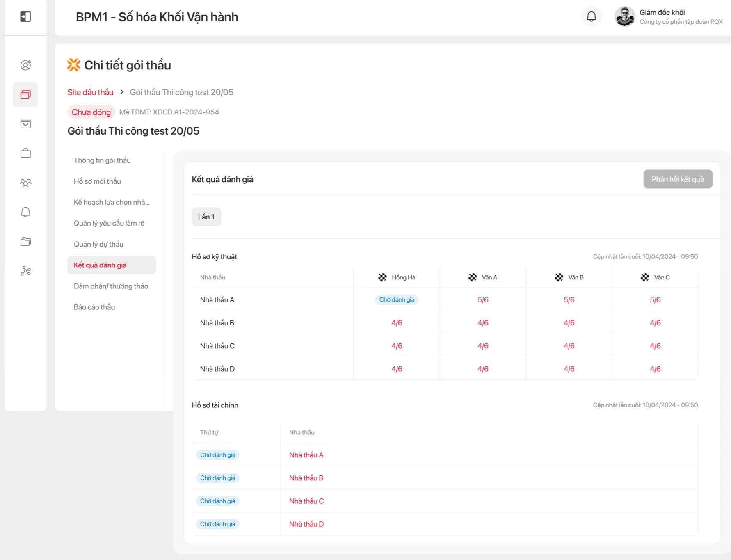Open the workflow nodes sidebar icon

25,271
